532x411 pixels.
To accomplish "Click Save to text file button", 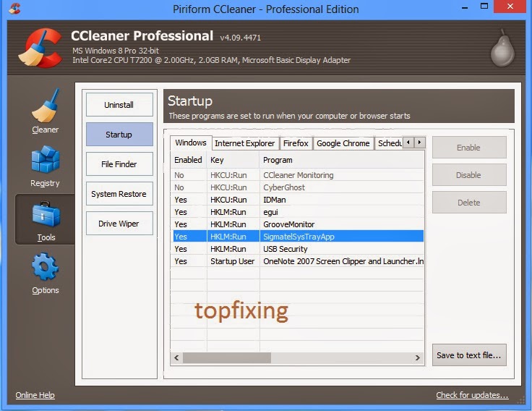I will point(469,355).
